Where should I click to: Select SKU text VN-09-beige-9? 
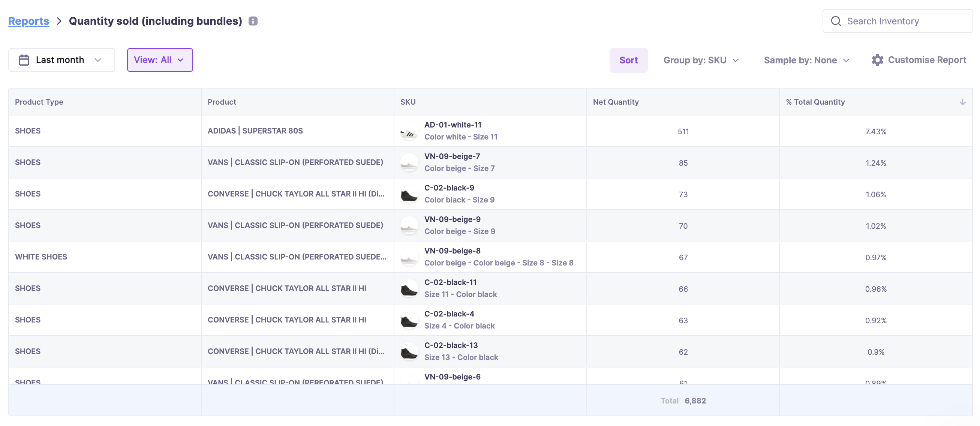(453, 220)
